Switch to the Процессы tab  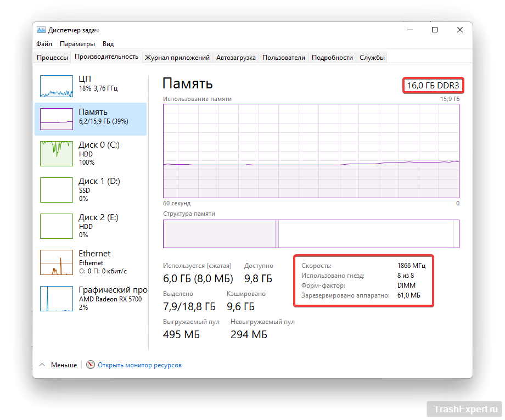pos(53,58)
